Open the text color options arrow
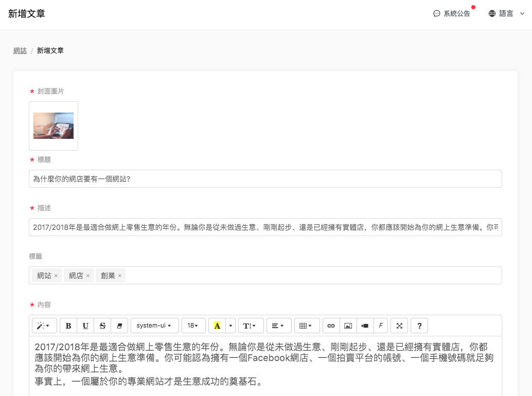The height and width of the screenshot is (396, 532). click(230, 326)
